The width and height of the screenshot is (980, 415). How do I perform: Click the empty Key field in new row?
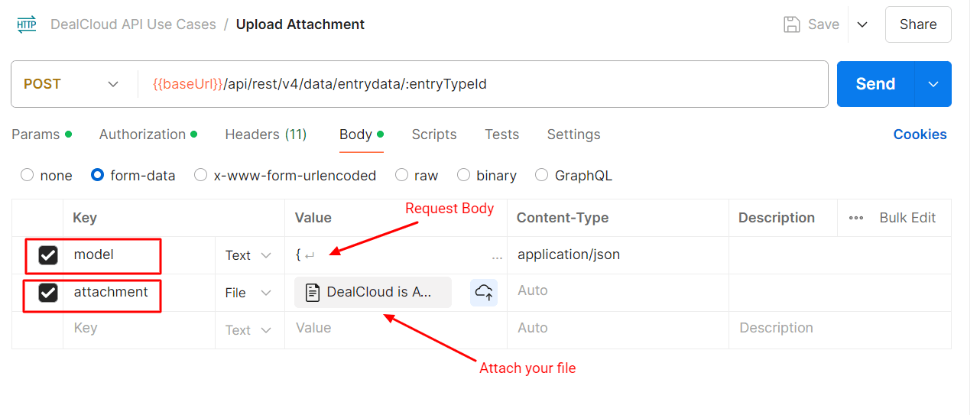point(139,330)
